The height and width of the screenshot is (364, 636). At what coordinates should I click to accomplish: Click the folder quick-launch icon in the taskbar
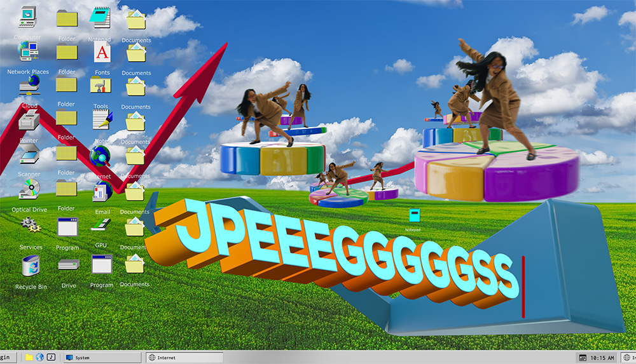[29, 357]
